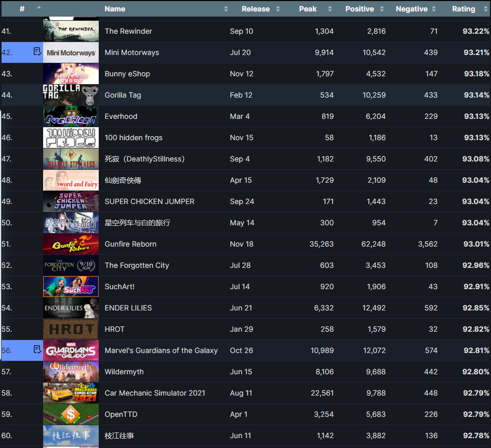Open Gorilla Tag name link
This screenshot has width=491, height=448.
point(123,95)
